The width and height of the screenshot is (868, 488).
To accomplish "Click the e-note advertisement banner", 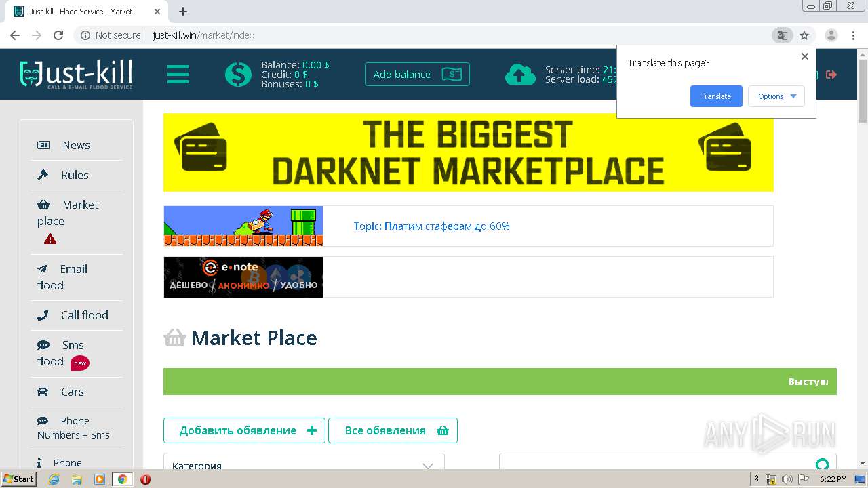I will tap(243, 277).
